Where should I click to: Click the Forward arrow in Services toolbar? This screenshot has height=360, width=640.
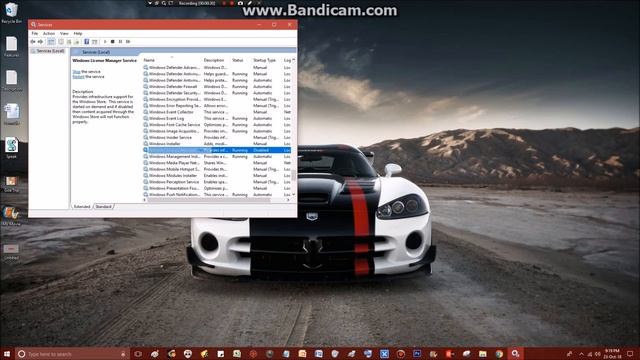point(40,42)
